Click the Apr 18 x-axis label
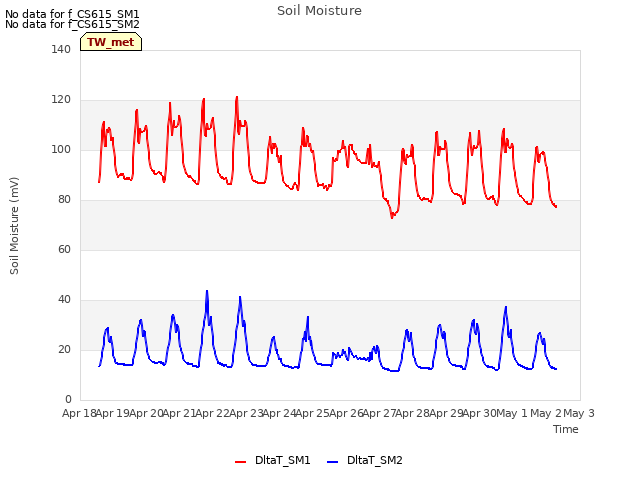Screen dimensions: 640x480 tap(79, 413)
